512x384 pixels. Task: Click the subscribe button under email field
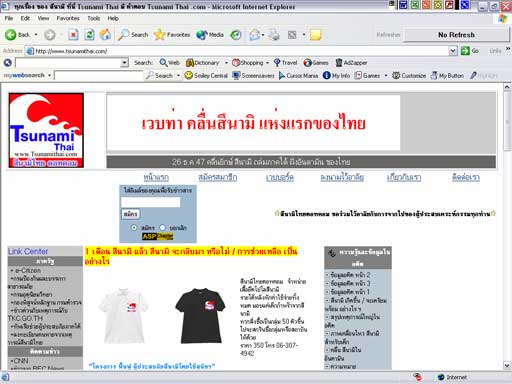pyautogui.click(x=130, y=214)
